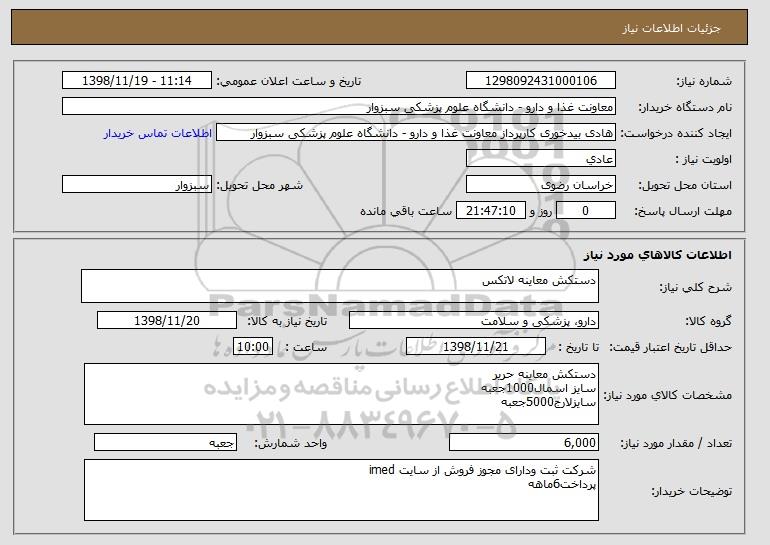Click the تاریخ نیاز به کالا field 1398/11/20
Screen dimensions: 770x545
[x=167, y=321]
